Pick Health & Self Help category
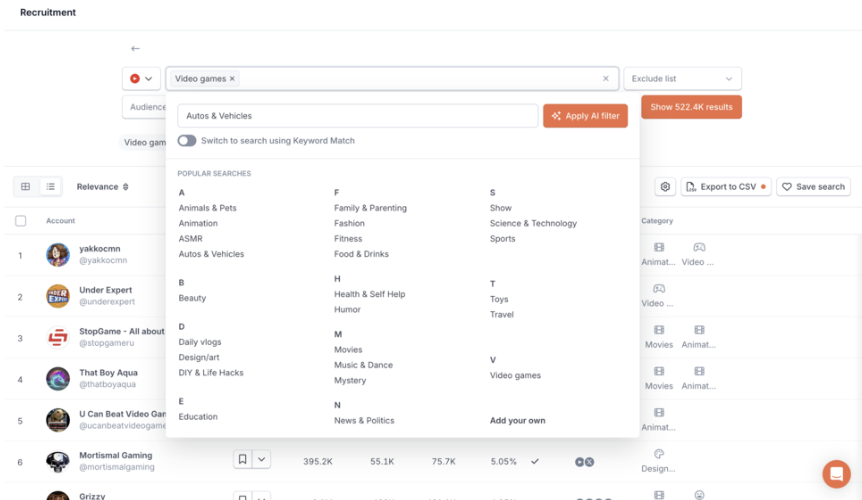862x500 pixels. pyautogui.click(x=369, y=294)
